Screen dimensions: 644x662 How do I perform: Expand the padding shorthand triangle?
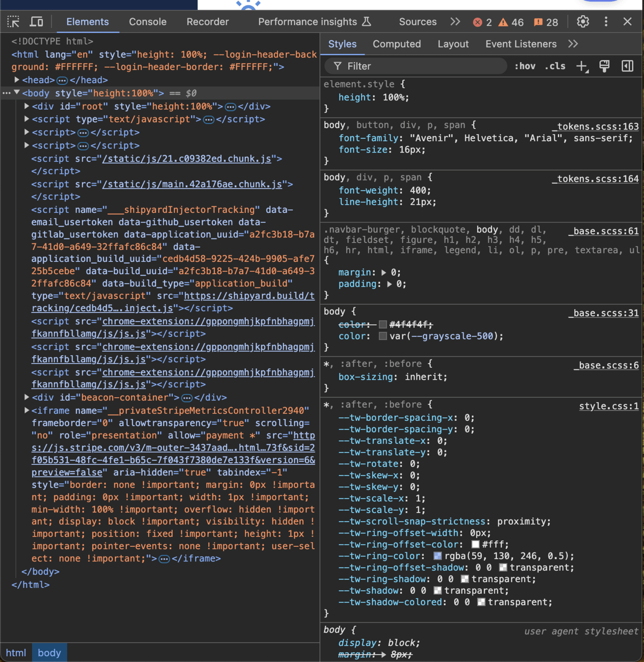pos(389,284)
